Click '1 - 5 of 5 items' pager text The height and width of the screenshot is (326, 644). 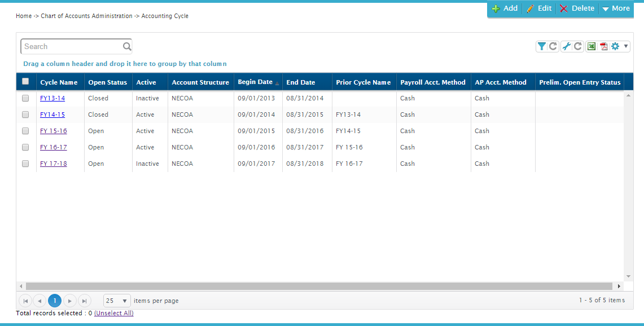click(x=602, y=300)
